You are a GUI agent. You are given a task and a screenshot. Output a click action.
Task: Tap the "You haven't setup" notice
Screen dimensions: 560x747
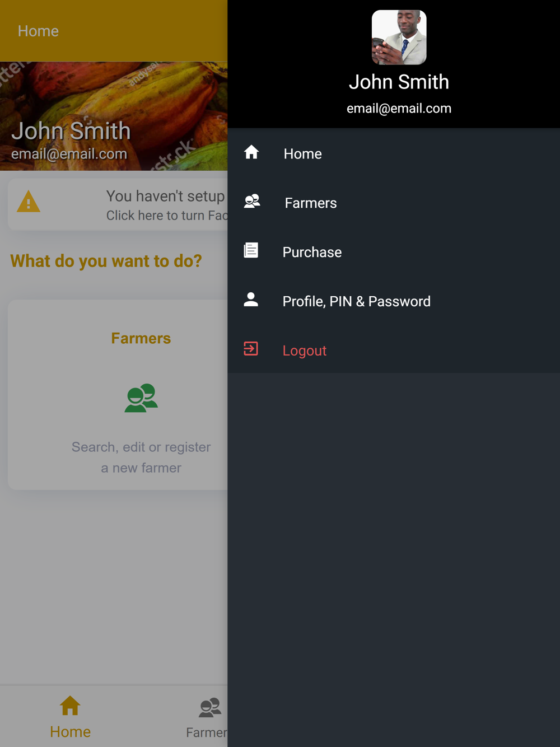pyautogui.click(x=118, y=204)
